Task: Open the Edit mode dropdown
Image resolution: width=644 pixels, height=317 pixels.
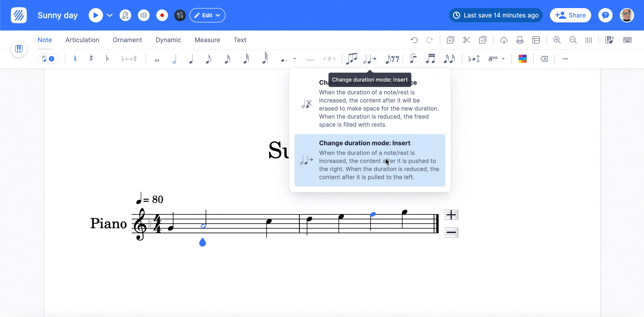Action: point(207,15)
